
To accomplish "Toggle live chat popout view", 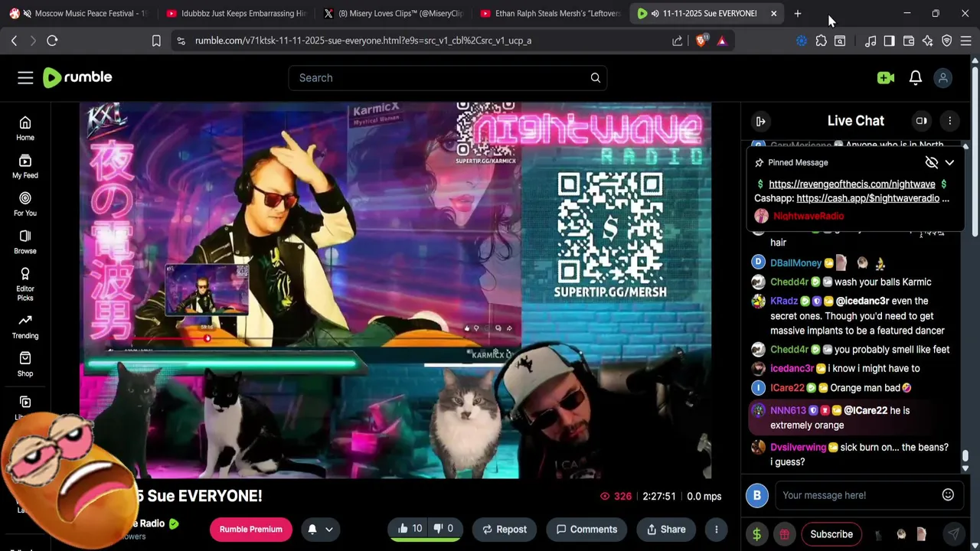I will click(922, 121).
